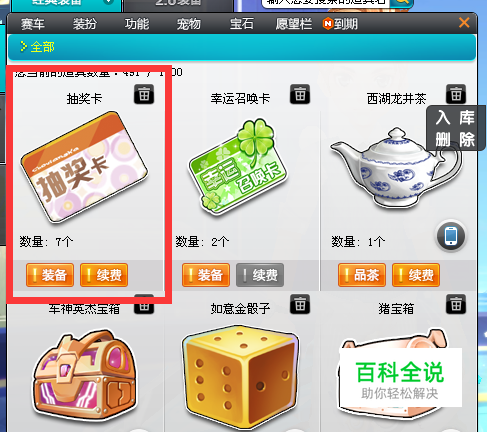
Task: Delete 幸运召唤卡 via its trash icon
Action: point(300,94)
